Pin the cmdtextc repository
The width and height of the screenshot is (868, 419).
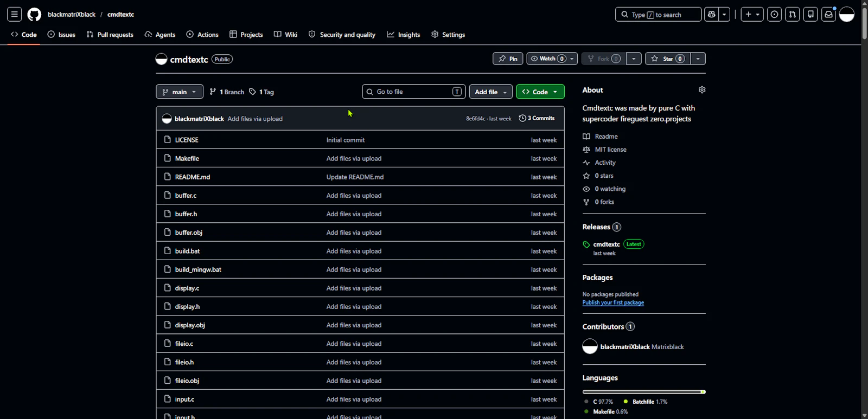(x=508, y=59)
